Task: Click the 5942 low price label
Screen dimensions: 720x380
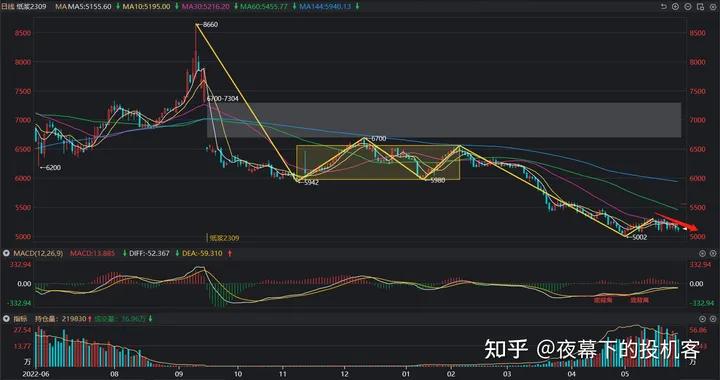Action: coord(311,182)
